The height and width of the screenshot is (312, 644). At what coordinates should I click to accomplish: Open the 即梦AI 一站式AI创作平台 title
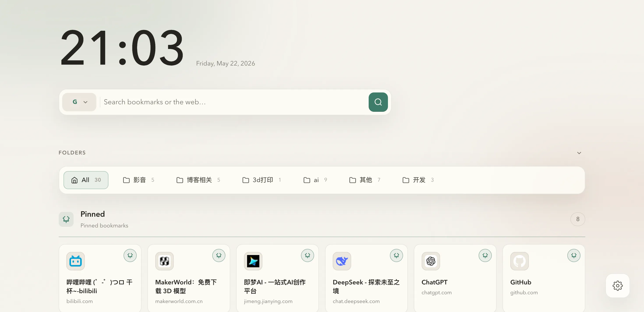[275, 287]
